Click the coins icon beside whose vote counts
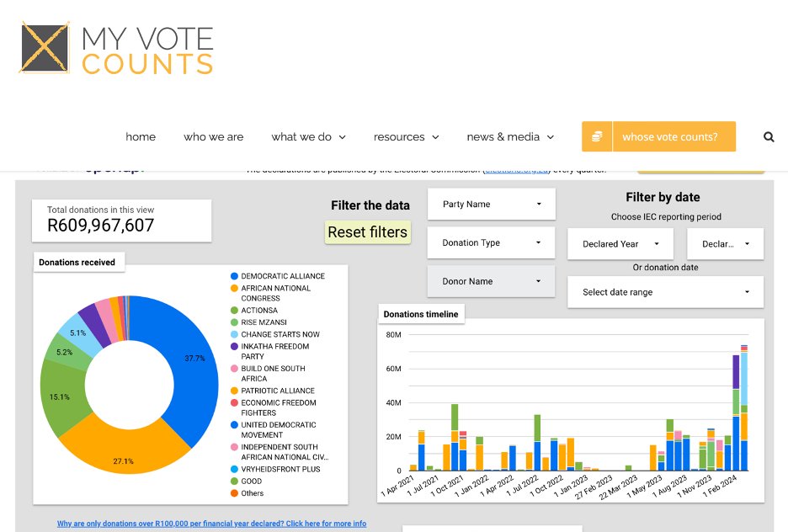 597,136
